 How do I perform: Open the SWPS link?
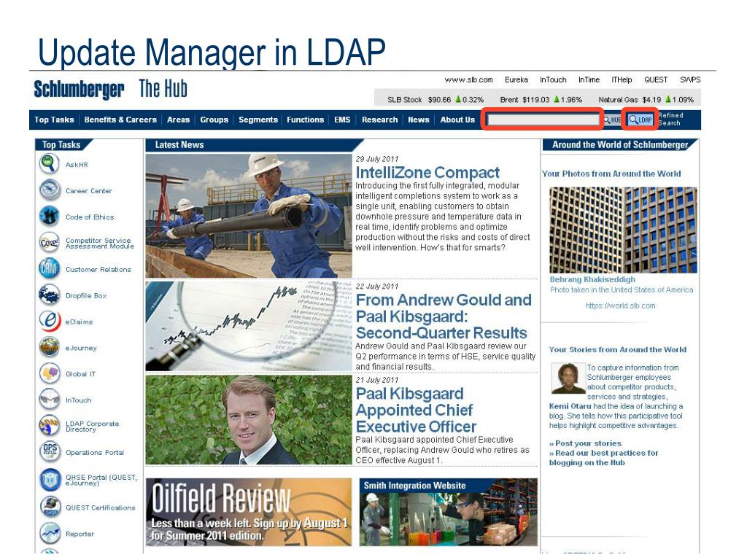click(x=690, y=79)
